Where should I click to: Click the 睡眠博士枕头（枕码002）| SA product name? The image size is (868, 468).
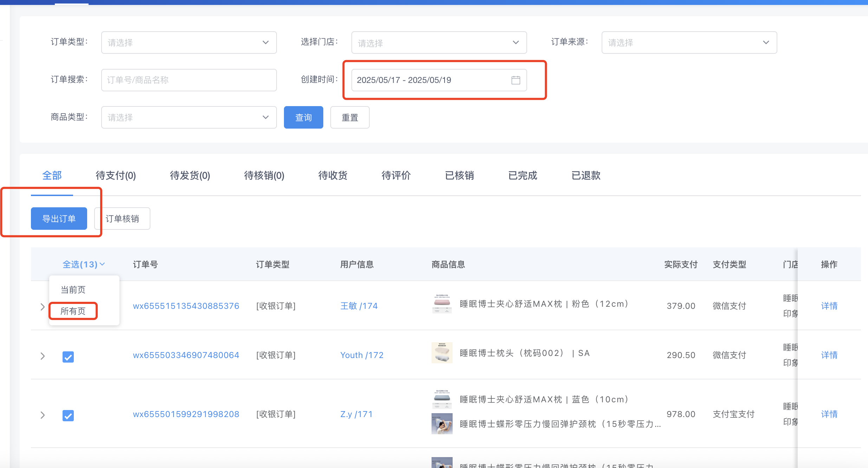525,353
